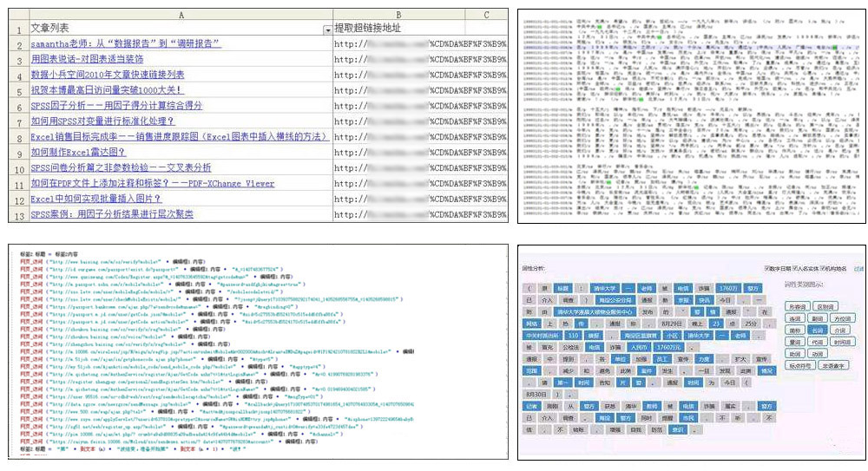Select the 代词 word class button
The image size is (868, 471).
(818, 342)
